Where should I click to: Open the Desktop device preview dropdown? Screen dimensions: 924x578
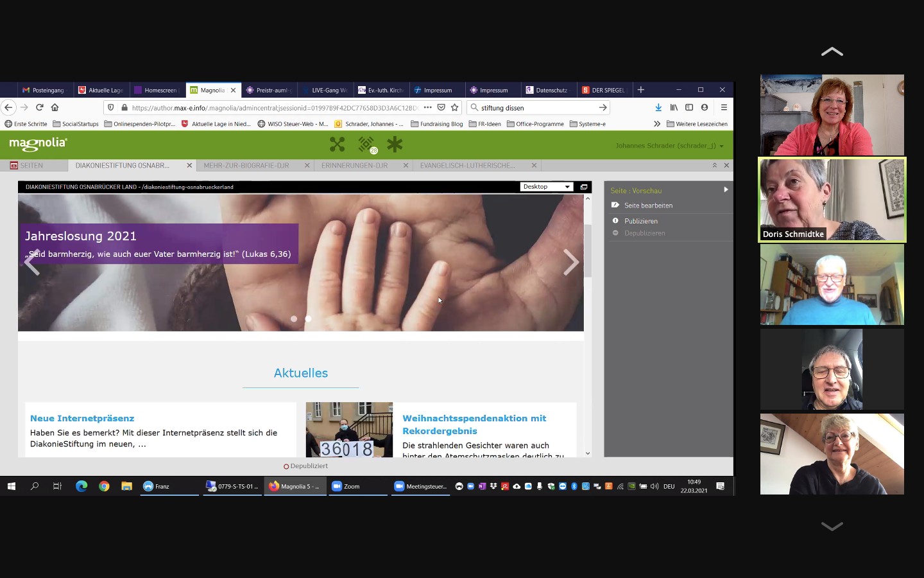click(x=546, y=187)
